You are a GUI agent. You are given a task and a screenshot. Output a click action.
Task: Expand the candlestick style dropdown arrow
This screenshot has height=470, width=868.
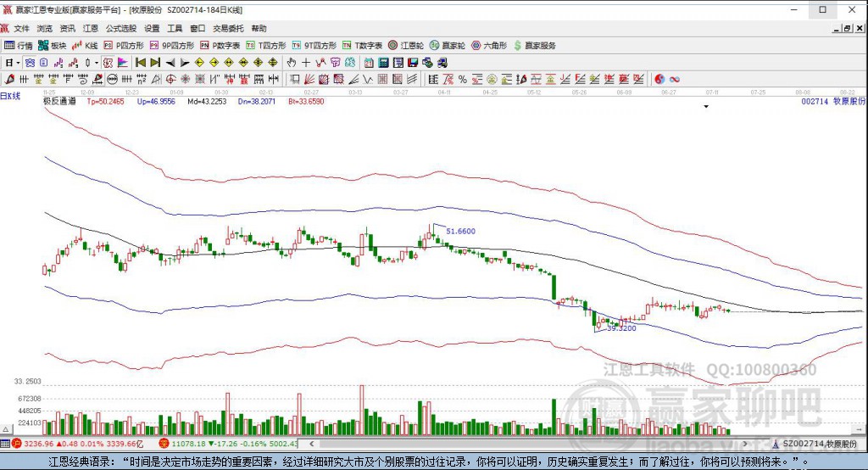point(97,63)
